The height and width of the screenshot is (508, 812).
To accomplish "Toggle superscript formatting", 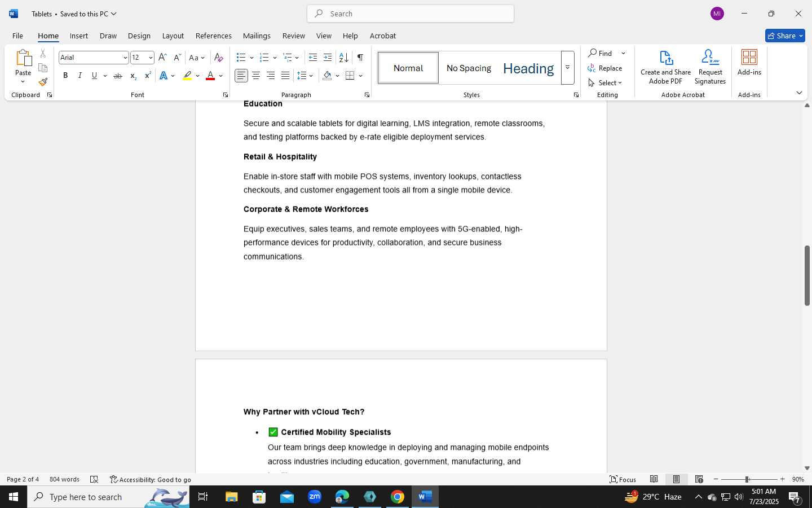I will pos(147,76).
